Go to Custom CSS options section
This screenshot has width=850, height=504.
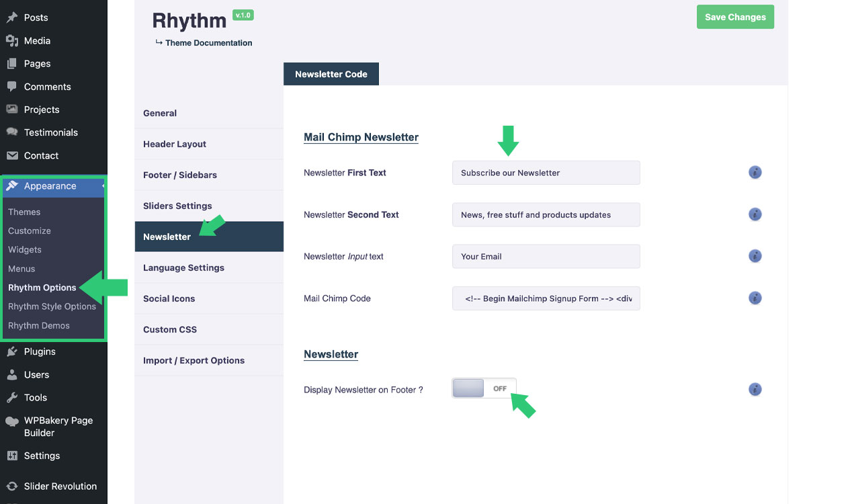pyautogui.click(x=170, y=329)
